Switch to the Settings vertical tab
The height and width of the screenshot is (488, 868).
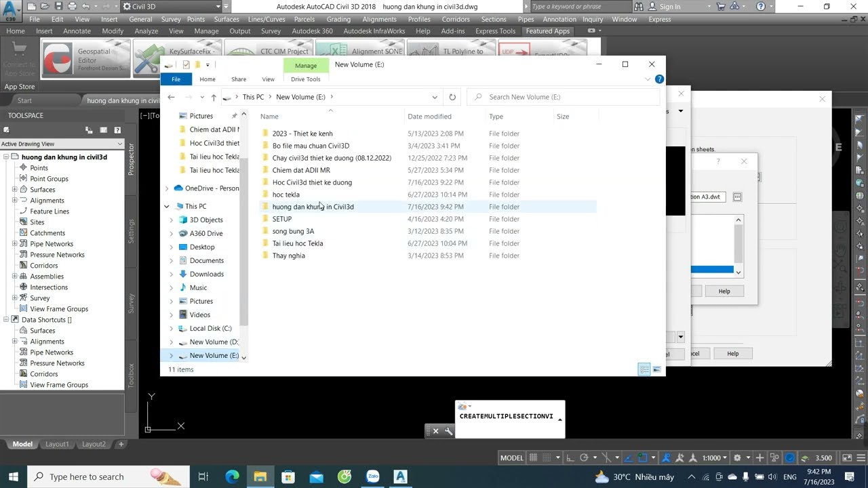click(132, 231)
